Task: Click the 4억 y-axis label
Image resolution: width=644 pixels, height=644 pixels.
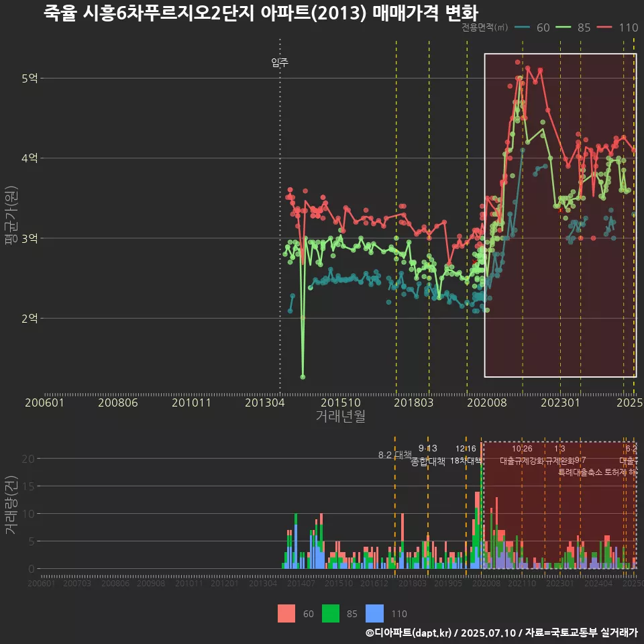Action: [x=30, y=158]
